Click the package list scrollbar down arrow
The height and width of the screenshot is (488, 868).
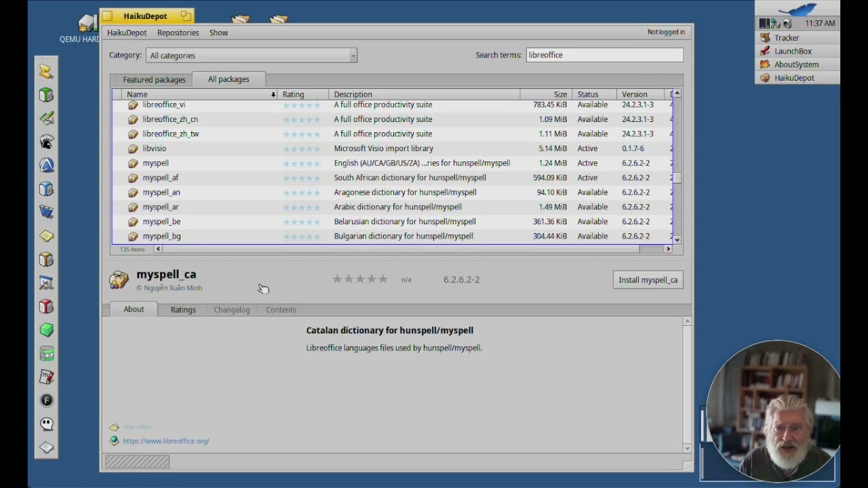(677, 239)
